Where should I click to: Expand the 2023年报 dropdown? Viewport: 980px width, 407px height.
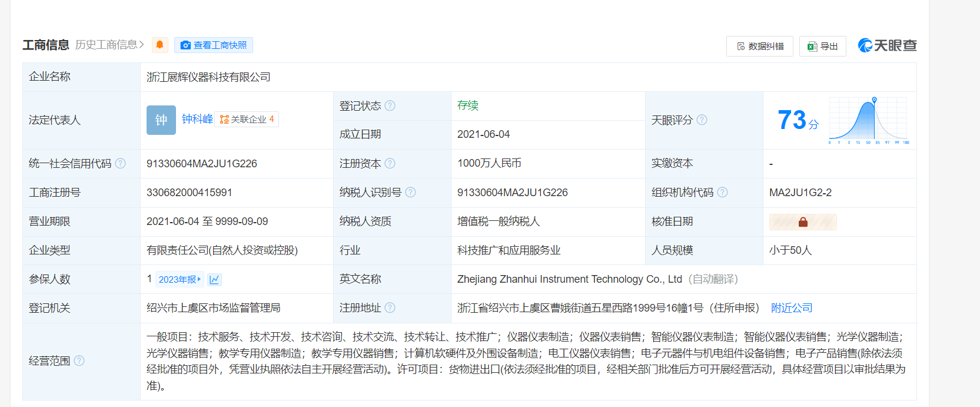[x=180, y=279]
